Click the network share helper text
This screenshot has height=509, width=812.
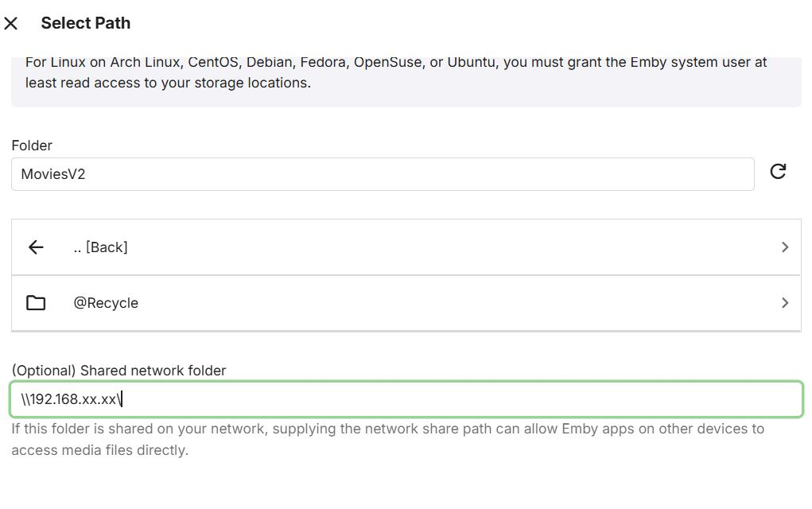click(387, 440)
